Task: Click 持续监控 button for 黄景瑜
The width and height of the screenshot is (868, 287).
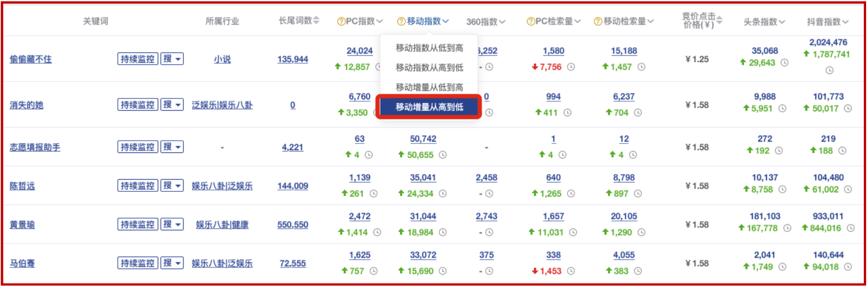Action: pyautogui.click(x=138, y=224)
